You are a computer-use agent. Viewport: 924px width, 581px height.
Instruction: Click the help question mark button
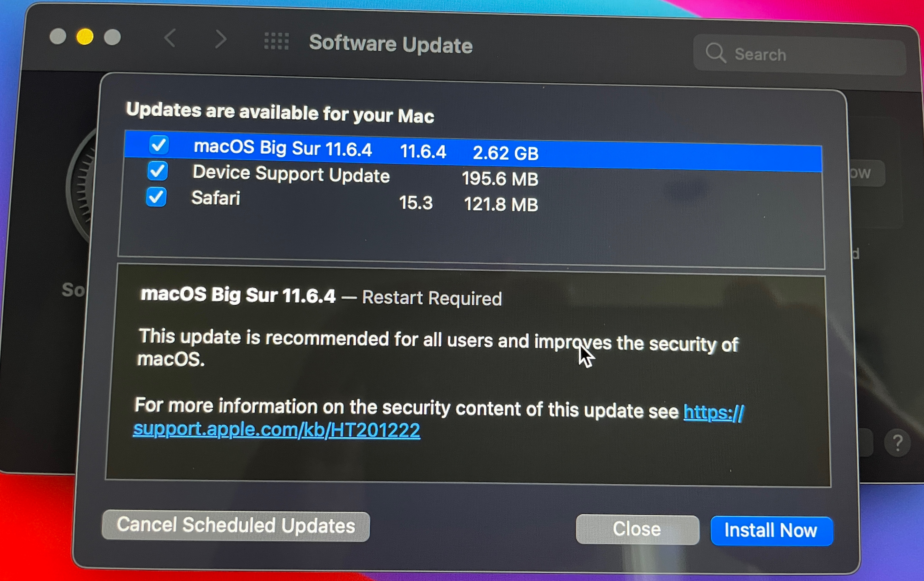point(897,443)
